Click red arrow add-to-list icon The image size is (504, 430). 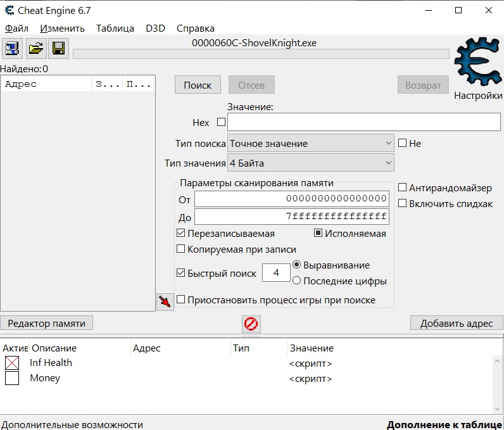165,302
